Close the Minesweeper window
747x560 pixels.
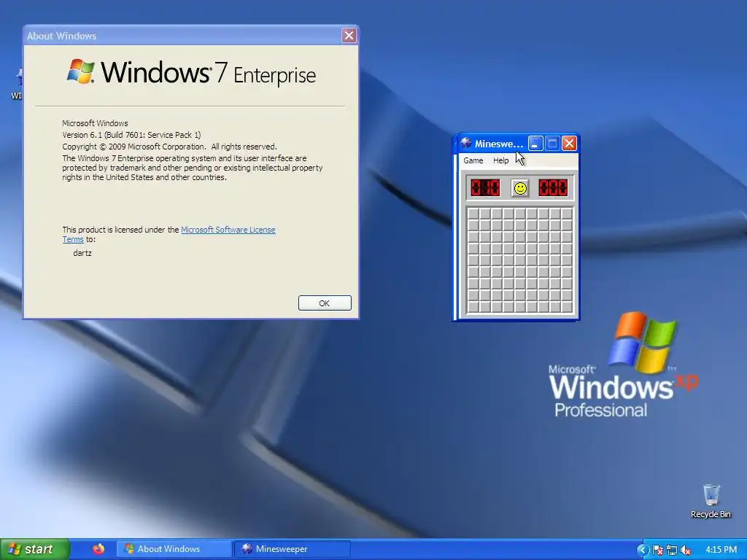pos(569,144)
